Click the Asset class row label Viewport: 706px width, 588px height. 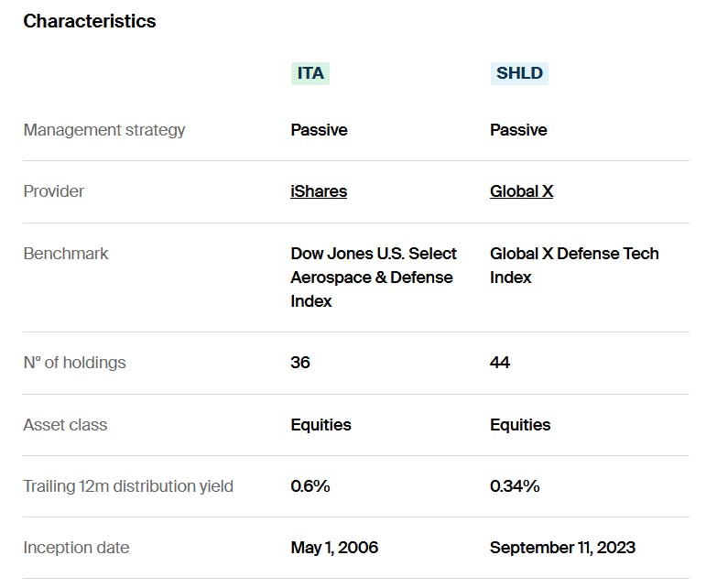coord(65,425)
